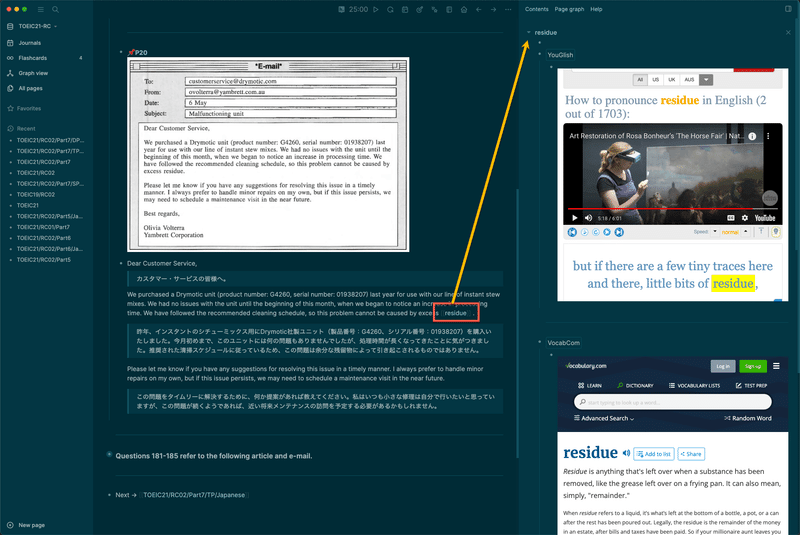Viewport: 800px width, 535px height.
Task: Skip to next YouGlish video
Action: [x=619, y=232]
